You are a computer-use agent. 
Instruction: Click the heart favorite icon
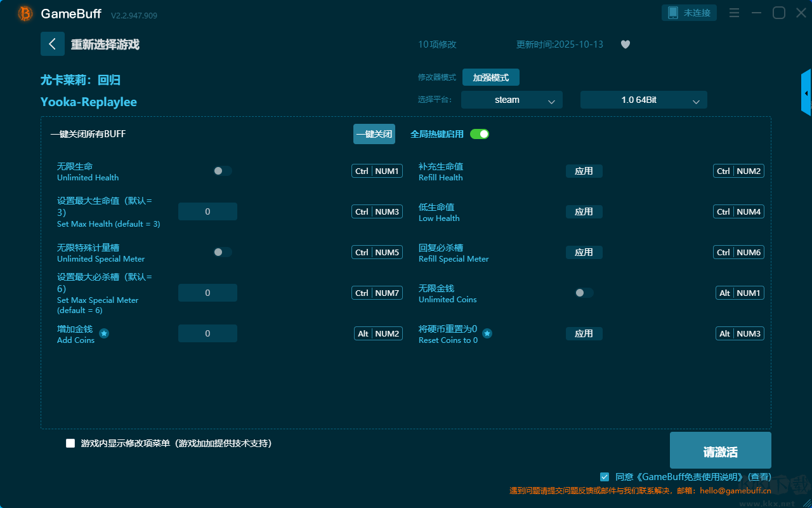tap(625, 44)
